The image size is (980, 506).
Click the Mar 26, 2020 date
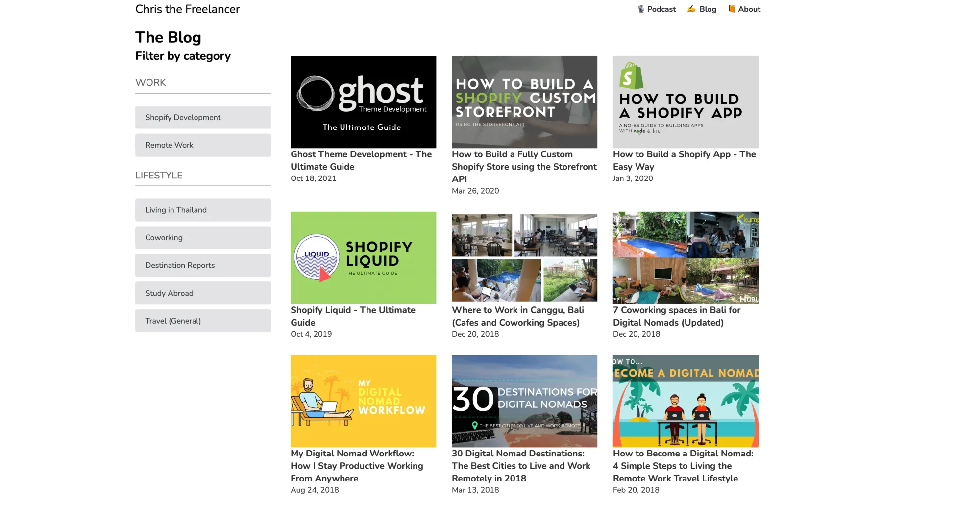pyautogui.click(x=475, y=191)
